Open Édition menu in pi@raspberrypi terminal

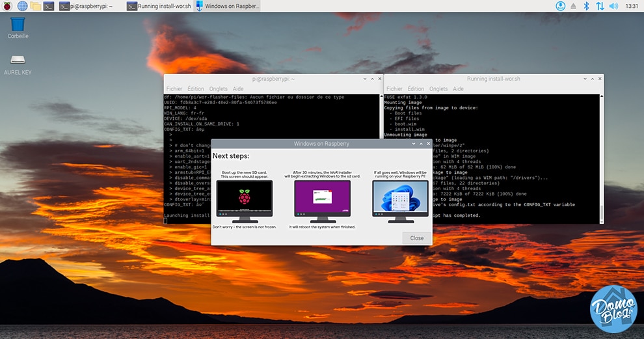[196, 88]
